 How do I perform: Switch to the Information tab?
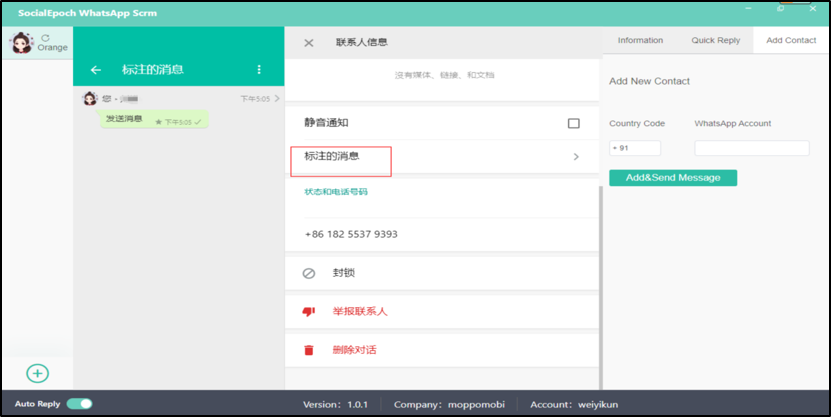click(640, 40)
